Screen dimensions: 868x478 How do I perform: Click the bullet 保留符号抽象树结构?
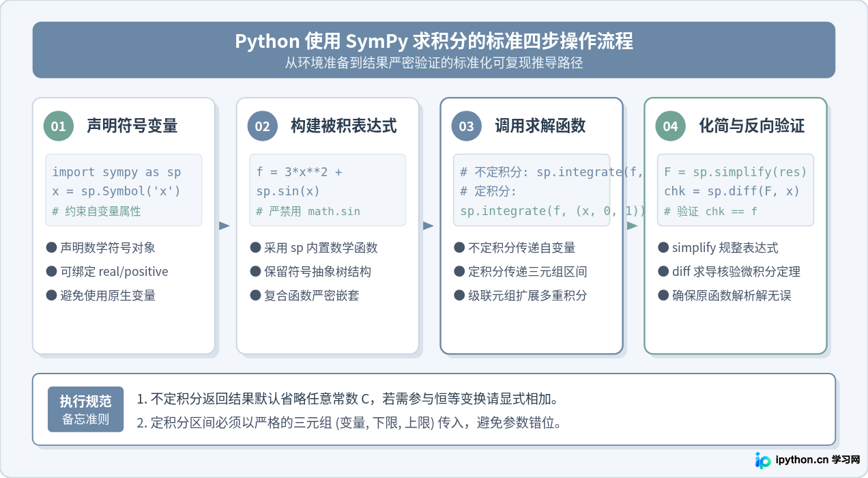[310, 272]
